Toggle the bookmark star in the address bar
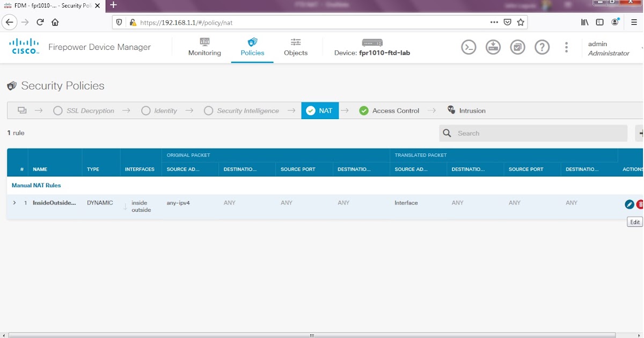644x338 pixels. (x=520, y=22)
